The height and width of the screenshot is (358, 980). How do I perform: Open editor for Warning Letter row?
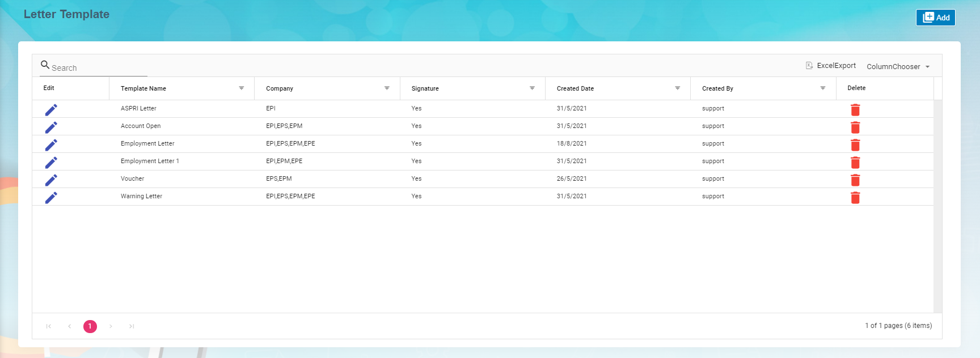coord(51,197)
